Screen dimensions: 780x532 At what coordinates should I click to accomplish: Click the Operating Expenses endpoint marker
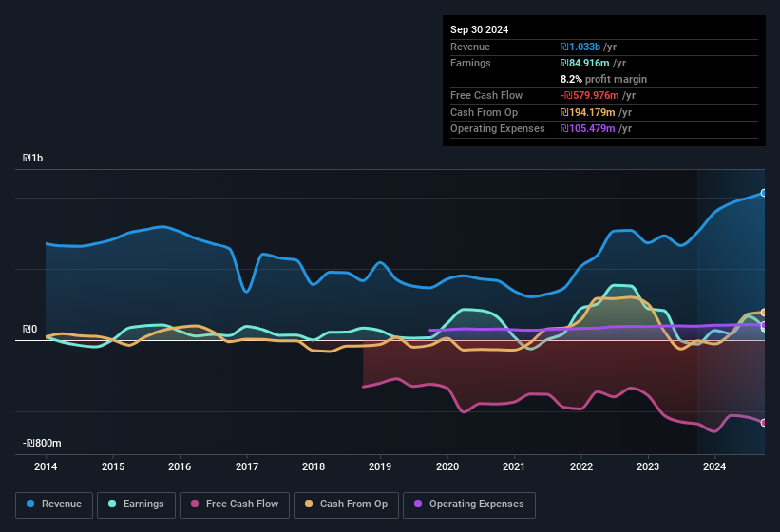click(x=764, y=325)
